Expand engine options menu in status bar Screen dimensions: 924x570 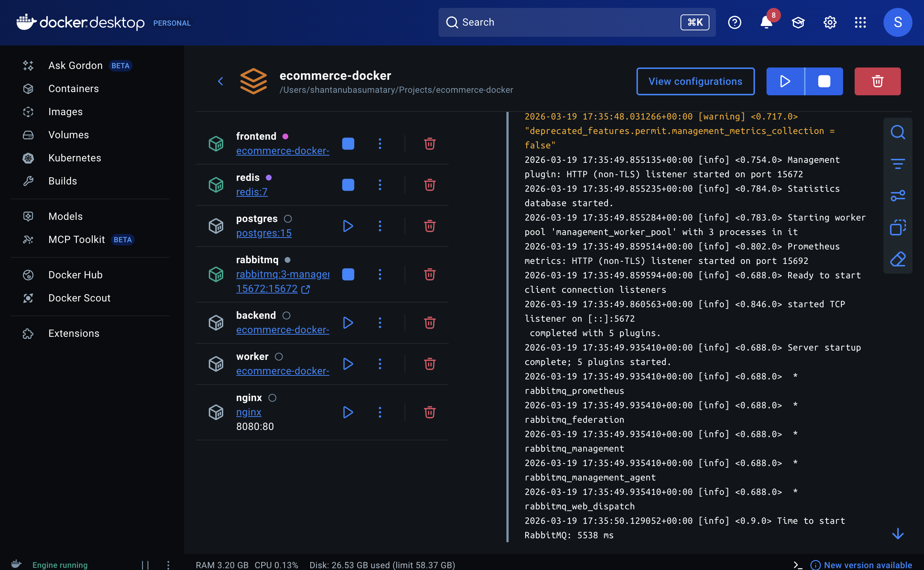click(x=168, y=565)
